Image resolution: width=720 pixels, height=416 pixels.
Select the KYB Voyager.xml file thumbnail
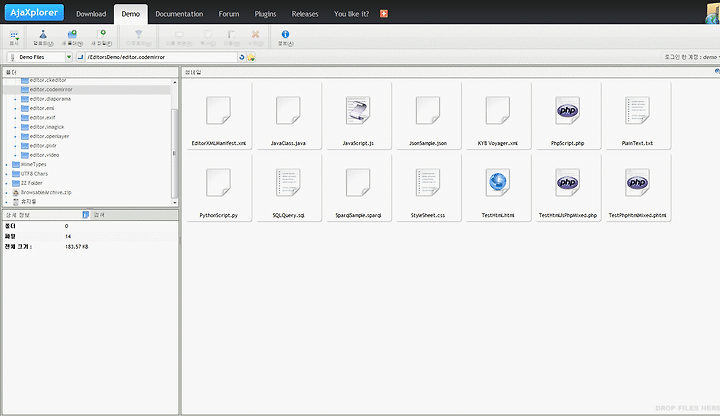pyautogui.click(x=498, y=116)
